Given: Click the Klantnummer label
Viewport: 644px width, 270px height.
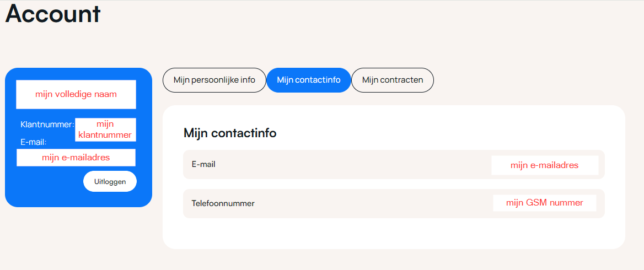Looking at the screenshot, I should pos(47,125).
